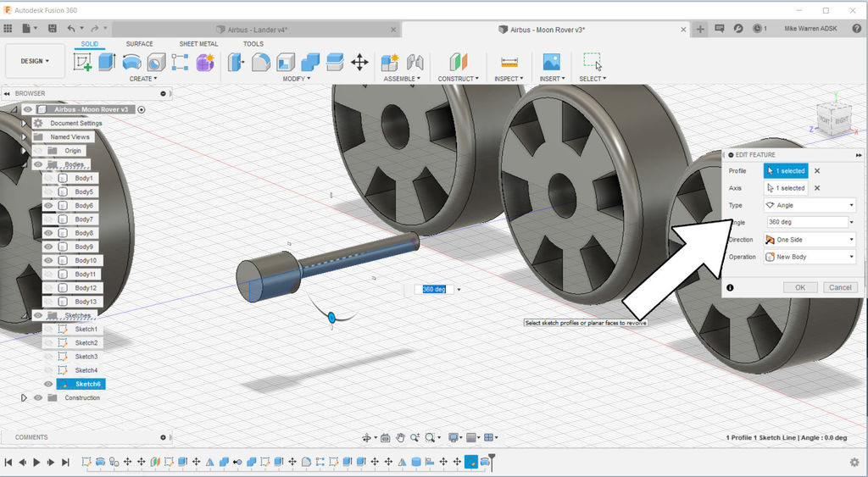The width and height of the screenshot is (868, 477).
Task: Switch to the SHEET METAL tab
Action: [x=198, y=44]
